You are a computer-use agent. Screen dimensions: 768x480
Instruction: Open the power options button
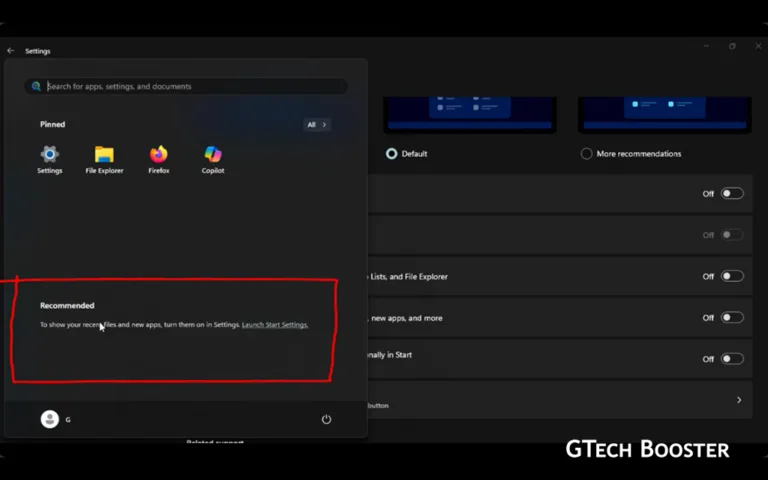[326, 419]
